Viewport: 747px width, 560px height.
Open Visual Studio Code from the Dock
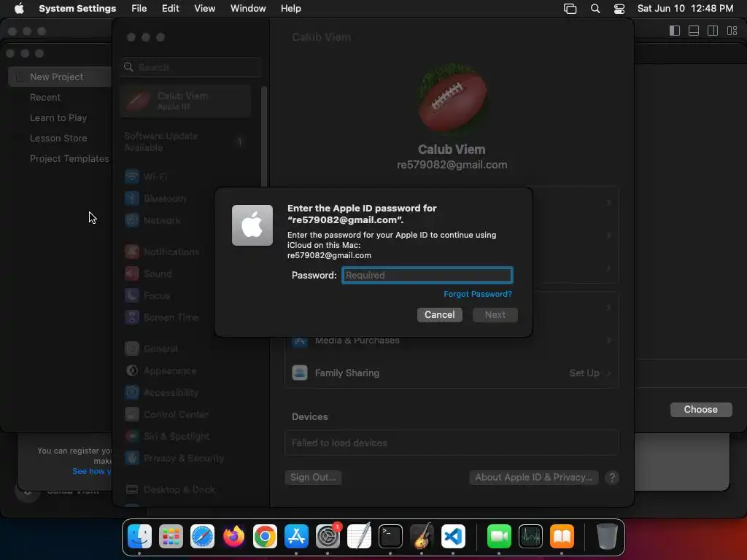click(x=453, y=537)
